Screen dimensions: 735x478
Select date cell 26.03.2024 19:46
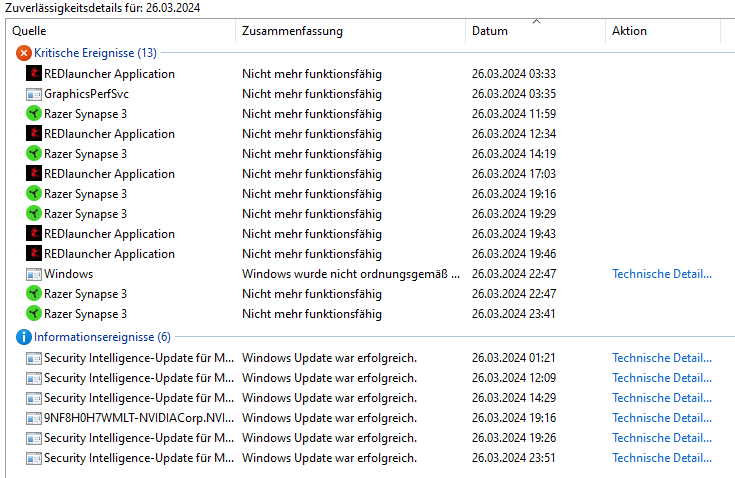[514, 254]
